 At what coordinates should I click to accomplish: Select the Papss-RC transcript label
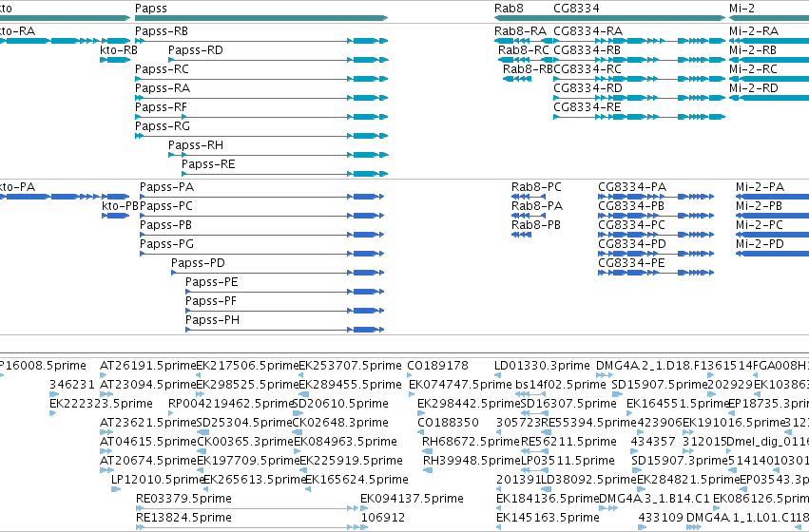click(x=162, y=69)
